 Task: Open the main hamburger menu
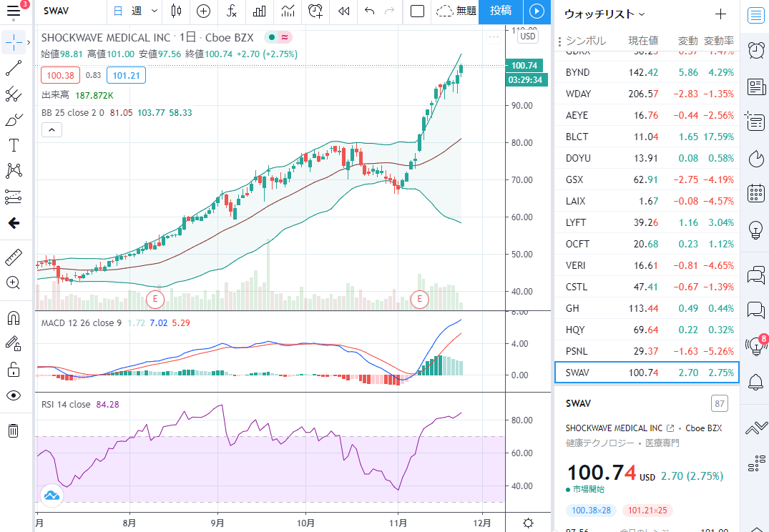tap(14, 10)
